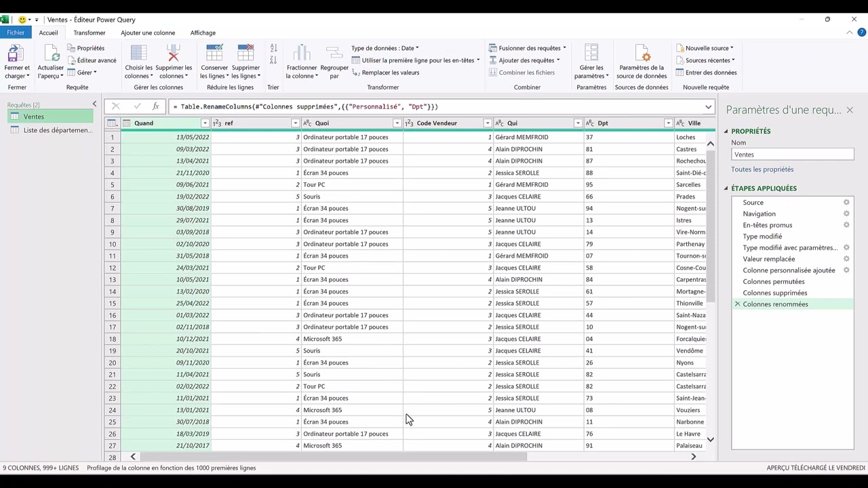Viewport: 868px width, 488px height.
Task: Click Quoi column text type icon
Action: click(307, 123)
